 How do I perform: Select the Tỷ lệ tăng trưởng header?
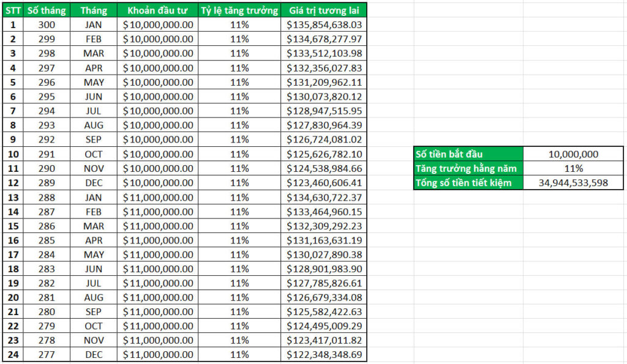point(239,10)
